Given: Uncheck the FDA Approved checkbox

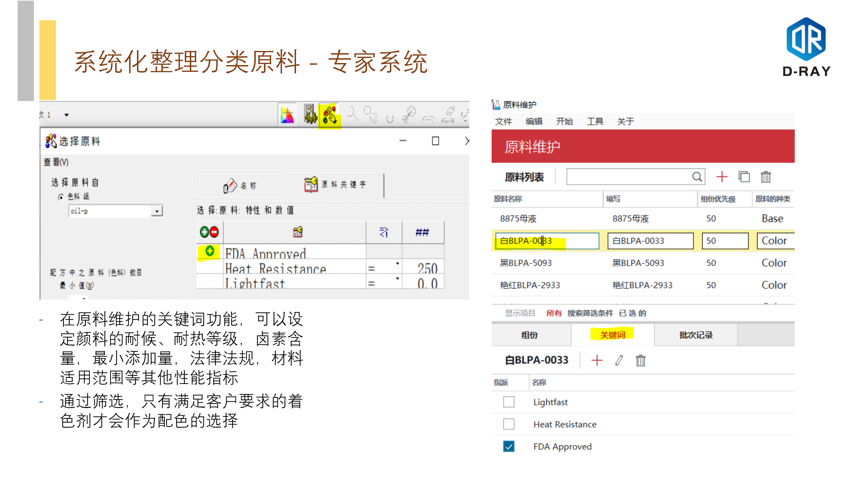Looking at the screenshot, I should [509, 446].
